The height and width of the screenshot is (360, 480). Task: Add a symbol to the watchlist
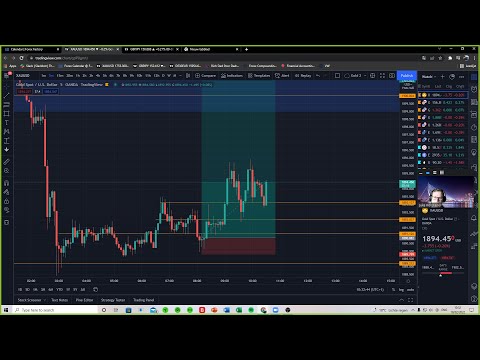click(443, 77)
